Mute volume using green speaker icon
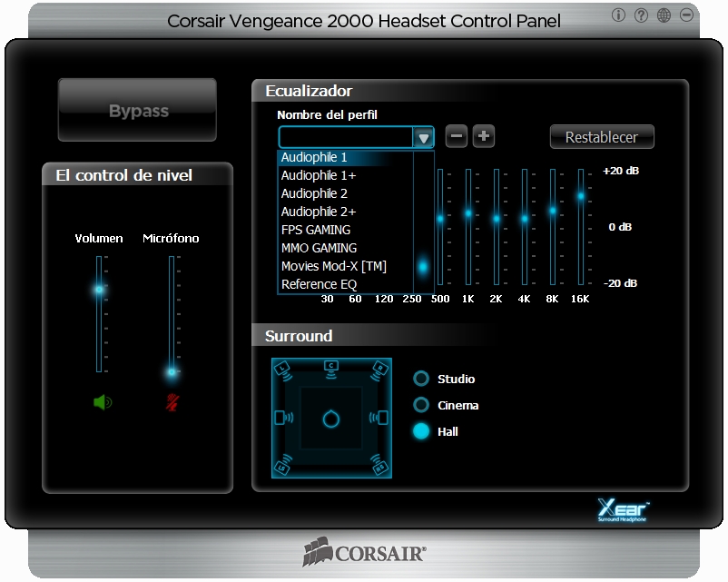Screen dimensions: 728x582 coord(102,401)
